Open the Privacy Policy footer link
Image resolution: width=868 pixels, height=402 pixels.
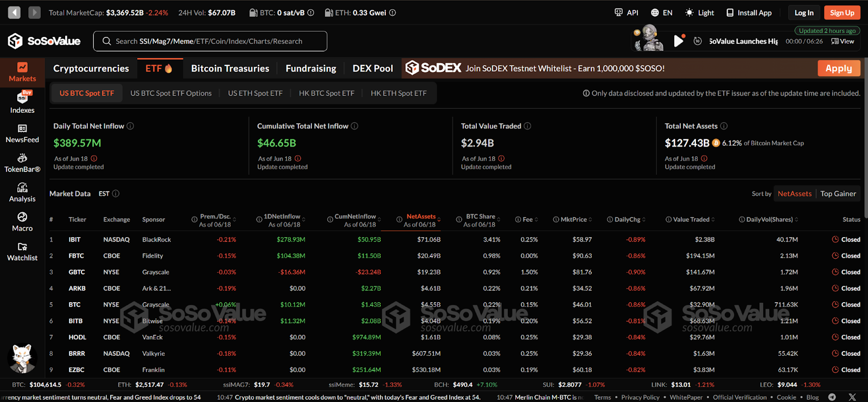(640, 397)
